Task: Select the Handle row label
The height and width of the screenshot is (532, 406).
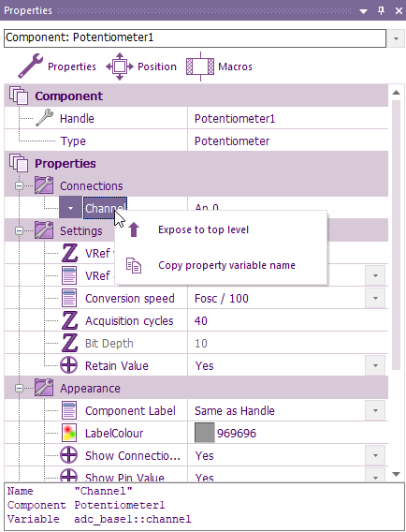Action: (77, 119)
